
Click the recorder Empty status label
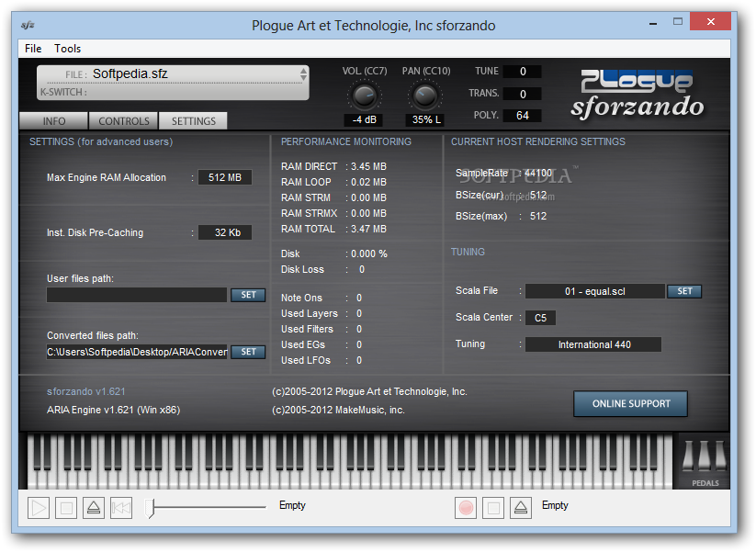point(555,505)
